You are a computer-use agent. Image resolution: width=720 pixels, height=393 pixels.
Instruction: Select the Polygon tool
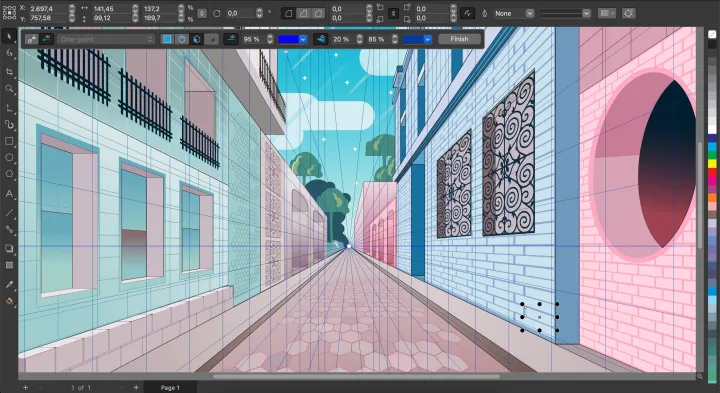9,175
